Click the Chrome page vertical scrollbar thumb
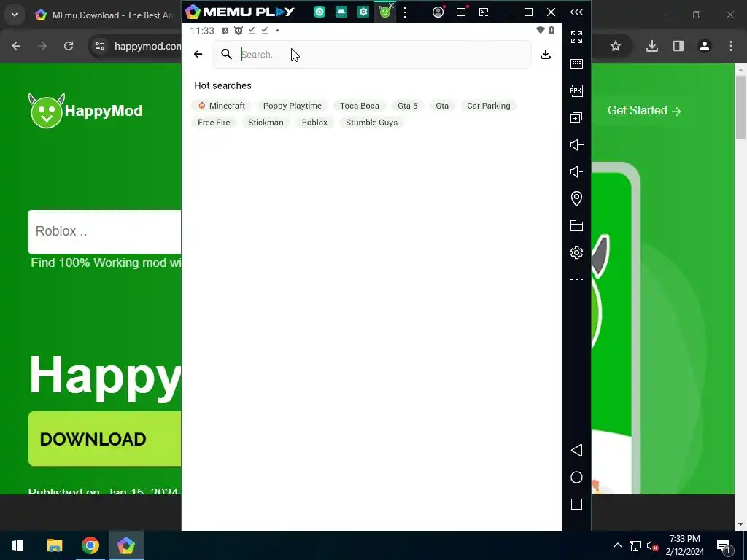 pos(740,106)
